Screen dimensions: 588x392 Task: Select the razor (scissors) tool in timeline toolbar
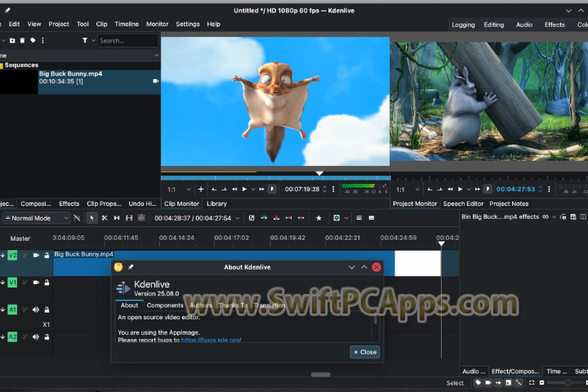coord(105,218)
